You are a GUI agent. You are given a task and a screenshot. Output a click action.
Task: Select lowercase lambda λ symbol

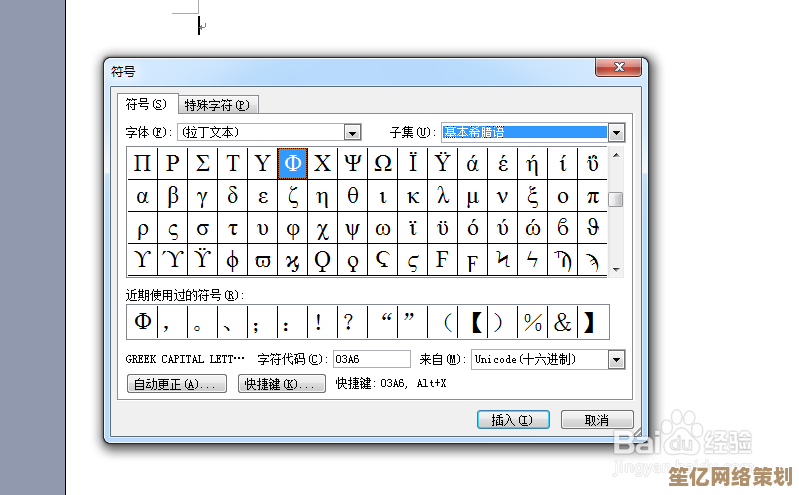click(442, 196)
